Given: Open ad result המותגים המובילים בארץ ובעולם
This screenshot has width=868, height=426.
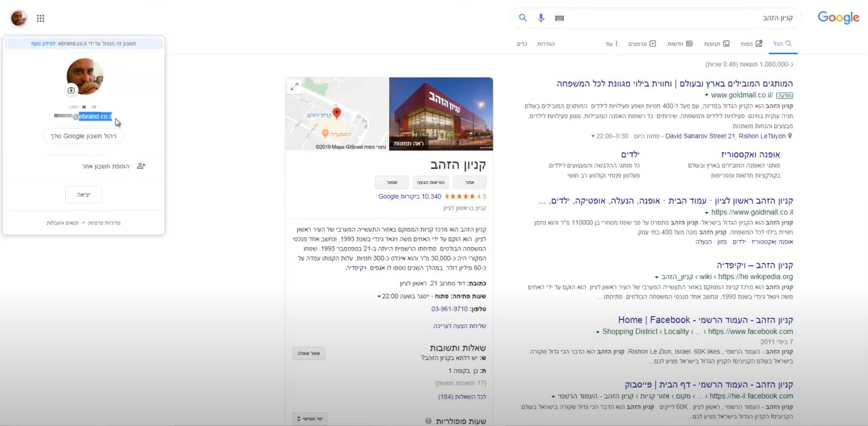Looking at the screenshot, I should point(675,84).
